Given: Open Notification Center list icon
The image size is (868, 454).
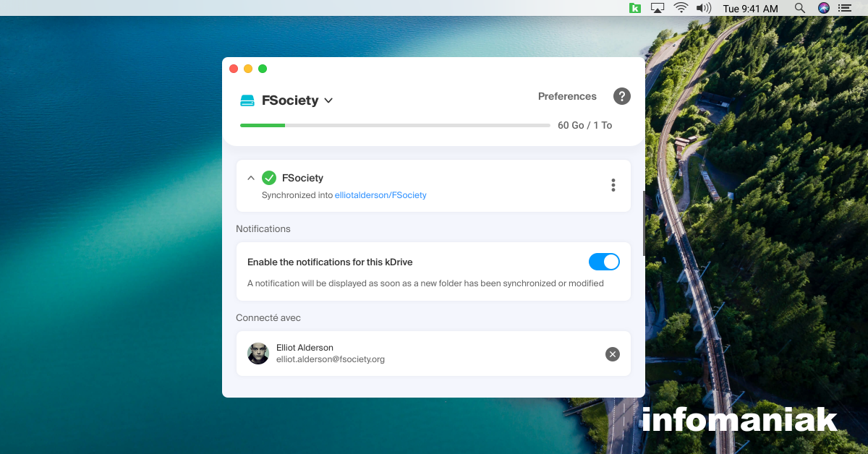Looking at the screenshot, I should click(x=846, y=8).
